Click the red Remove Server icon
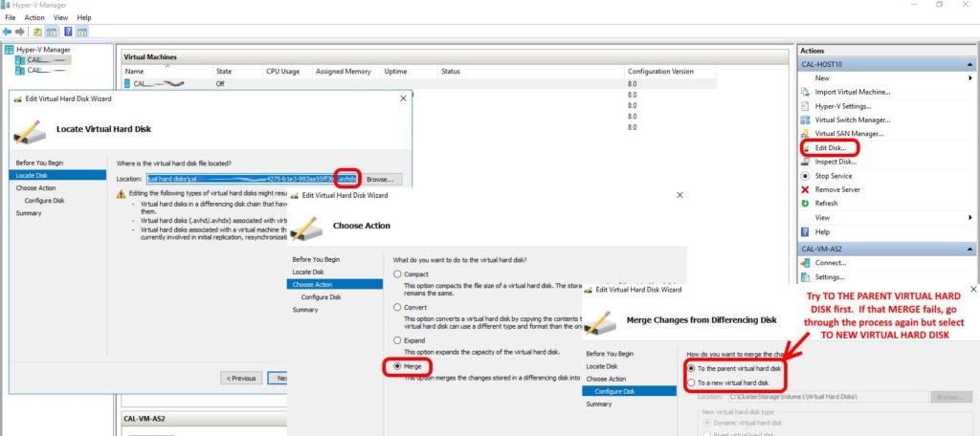 coord(806,189)
